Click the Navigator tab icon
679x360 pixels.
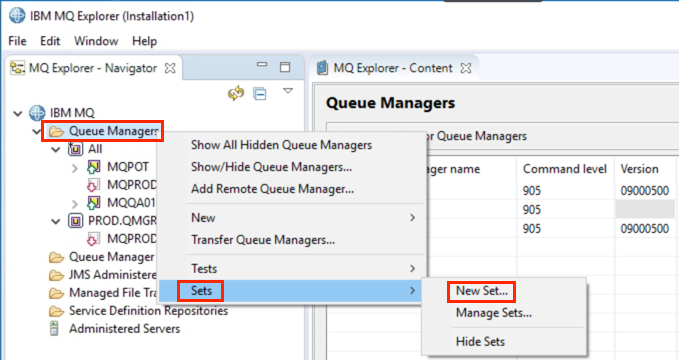[17, 68]
